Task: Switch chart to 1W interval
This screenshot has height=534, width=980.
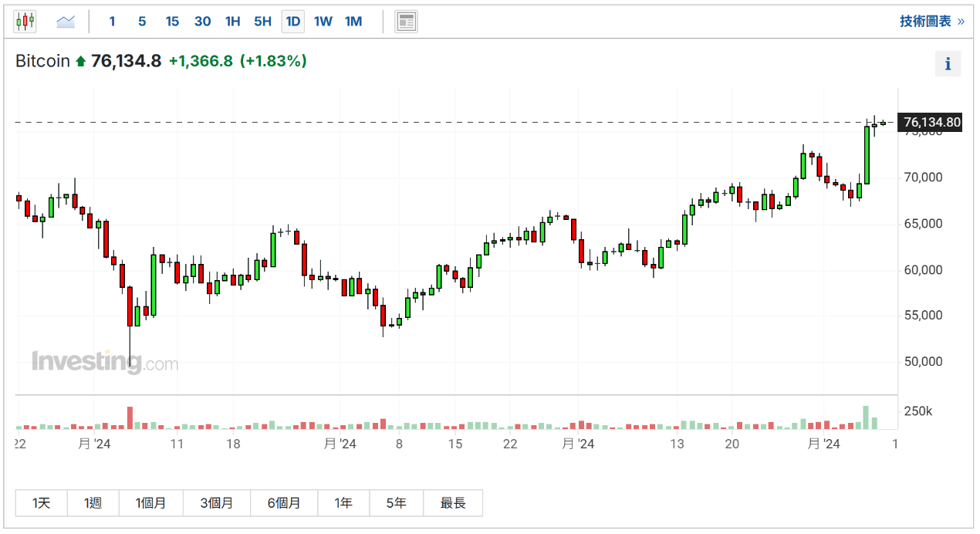Action: pos(323,22)
